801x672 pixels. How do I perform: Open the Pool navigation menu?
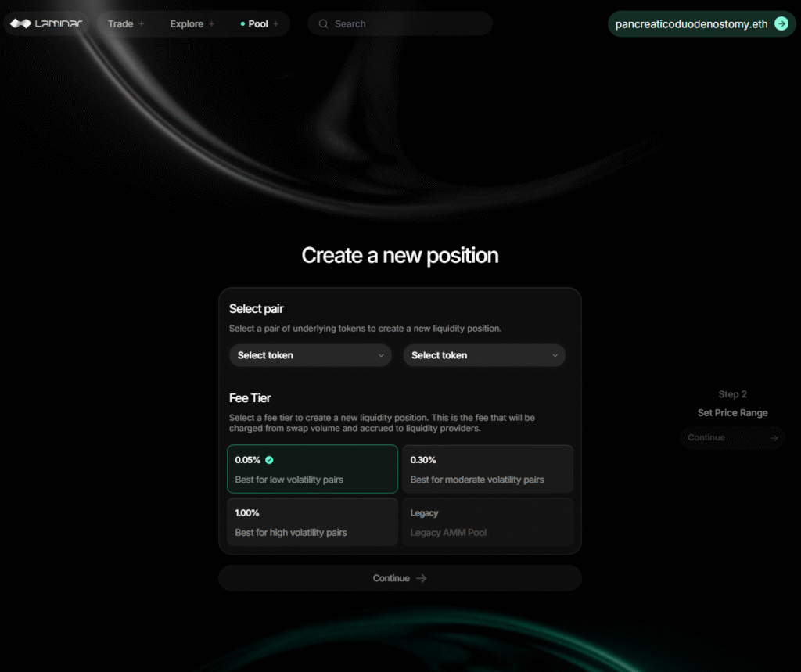[x=258, y=24]
